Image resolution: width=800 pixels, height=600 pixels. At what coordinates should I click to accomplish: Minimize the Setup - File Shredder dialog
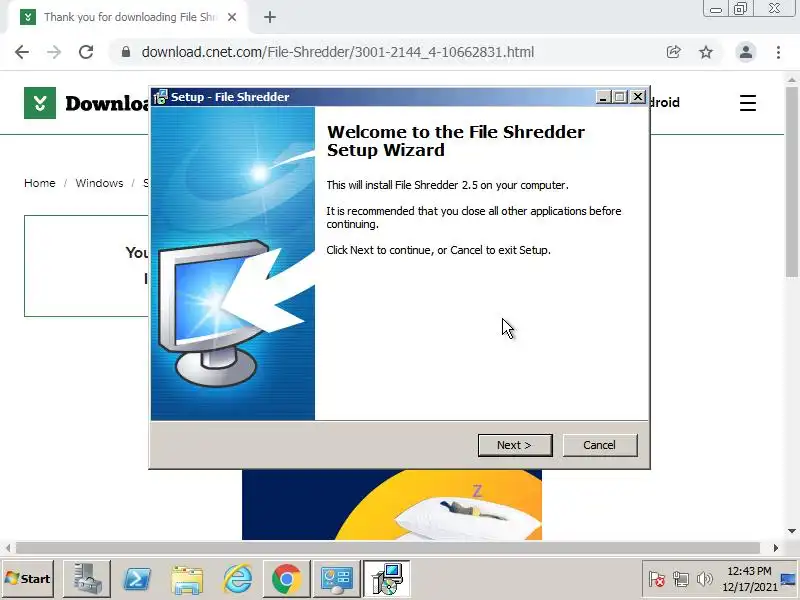pos(603,96)
